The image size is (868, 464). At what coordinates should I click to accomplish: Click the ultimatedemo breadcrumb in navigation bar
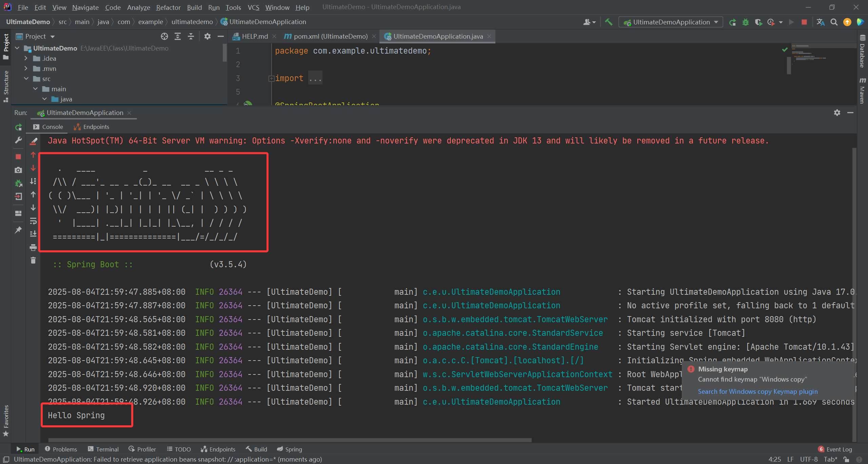click(192, 22)
